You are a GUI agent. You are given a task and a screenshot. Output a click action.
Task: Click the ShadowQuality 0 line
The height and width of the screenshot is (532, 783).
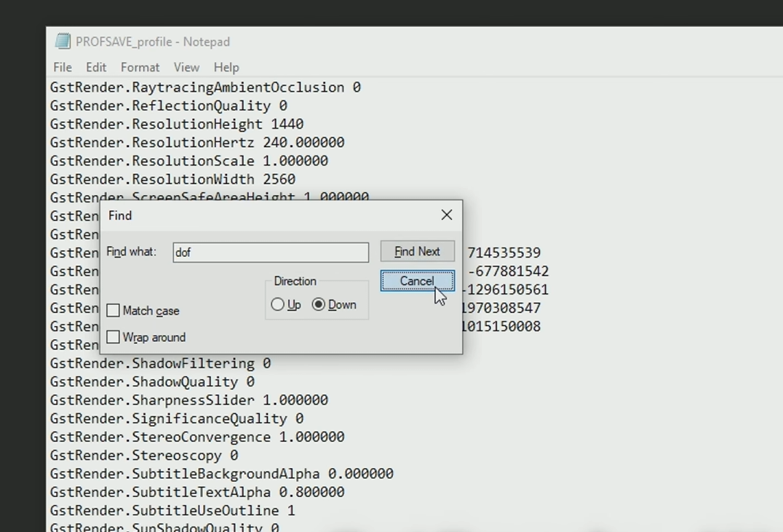(x=152, y=382)
